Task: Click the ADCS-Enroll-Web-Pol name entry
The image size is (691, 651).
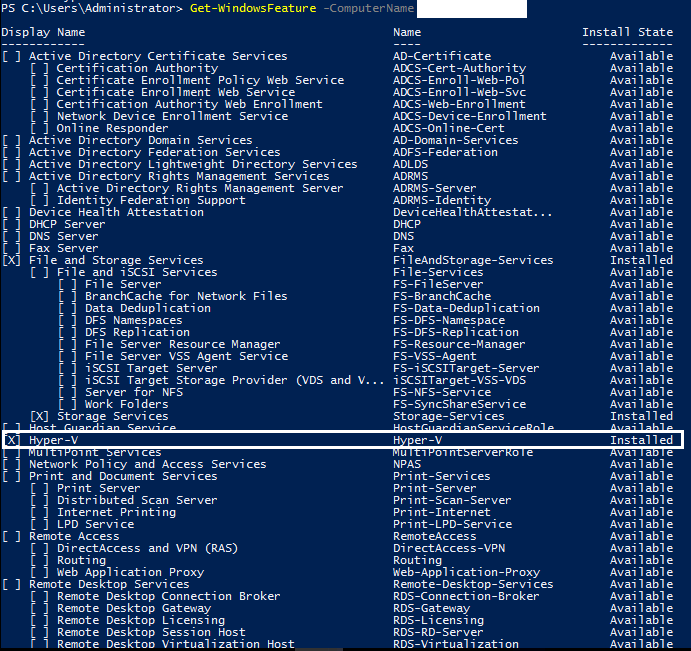Action: (459, 80)
